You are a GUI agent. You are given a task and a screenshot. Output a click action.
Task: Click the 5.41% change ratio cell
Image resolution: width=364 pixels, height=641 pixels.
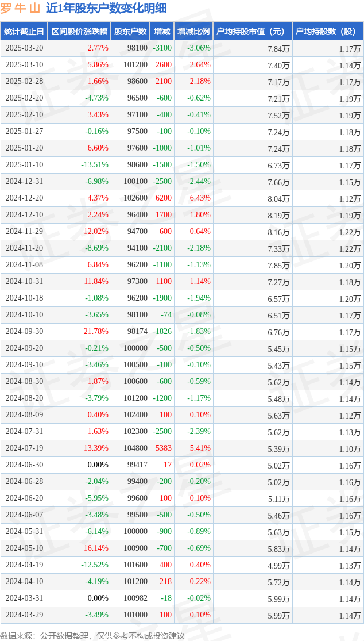click(x=200, y=448)
